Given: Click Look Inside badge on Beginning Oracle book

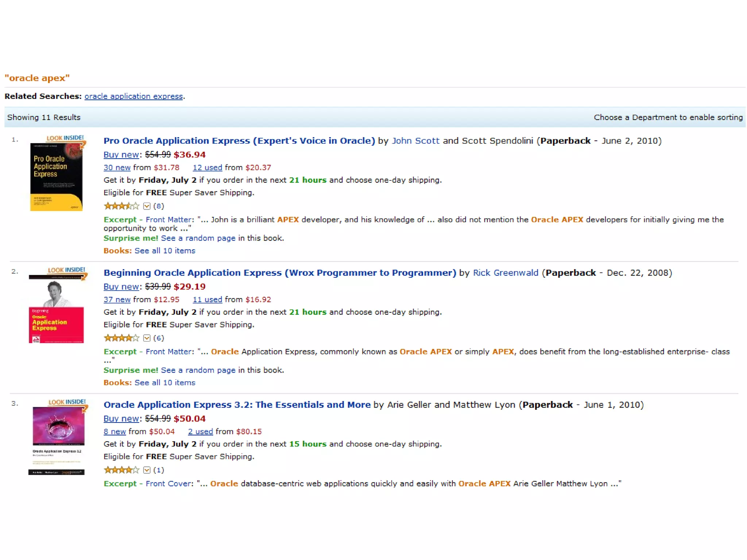Looking at the screenshot, I should [x=66, y=270].
